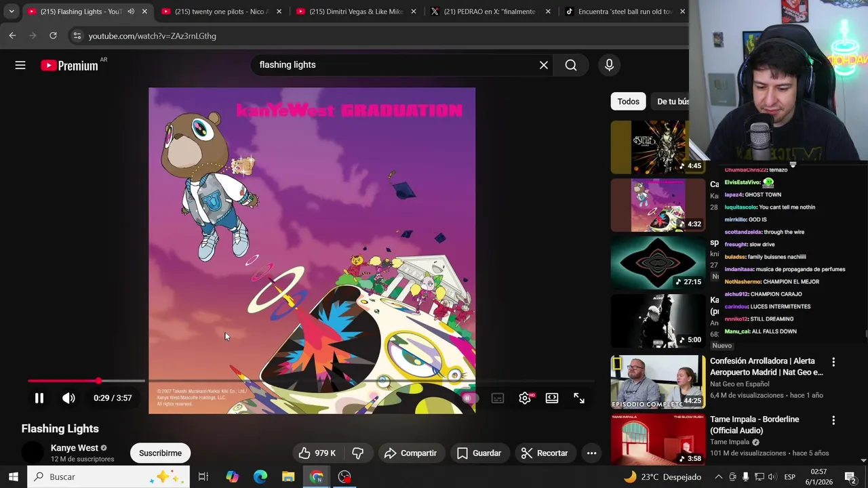The height and width of the screenshot is (488, 868).
Task: Open options menu for Confesión Arrolladora video
Action: [833, 363]
